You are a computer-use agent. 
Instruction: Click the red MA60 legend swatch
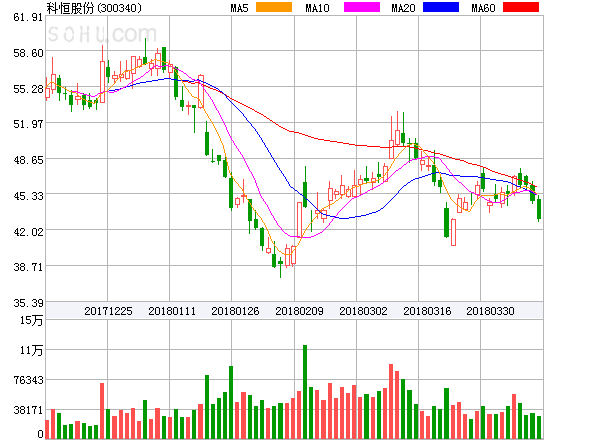pyautogui.click(x=521, y=7)
